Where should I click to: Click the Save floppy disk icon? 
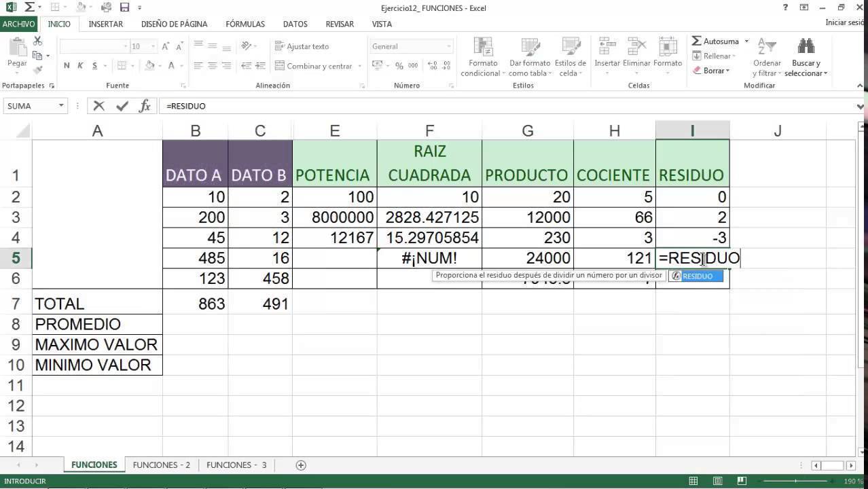pyautogui.click(x=124, y=7)
